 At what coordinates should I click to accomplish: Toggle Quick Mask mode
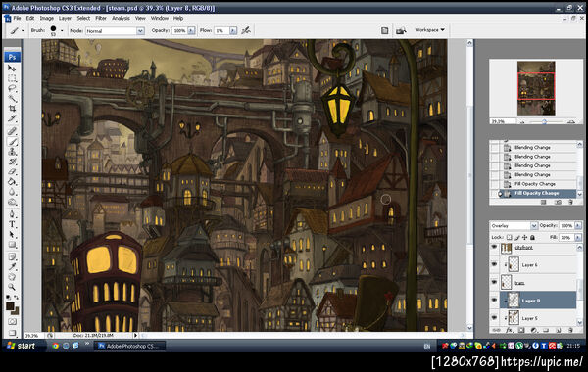tap(12, 321)
